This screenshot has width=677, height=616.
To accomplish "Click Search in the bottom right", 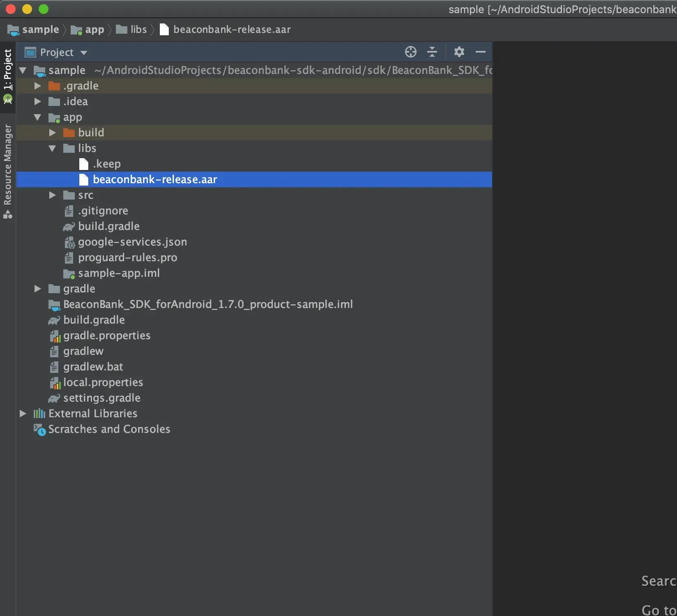I will coord(657,581).
